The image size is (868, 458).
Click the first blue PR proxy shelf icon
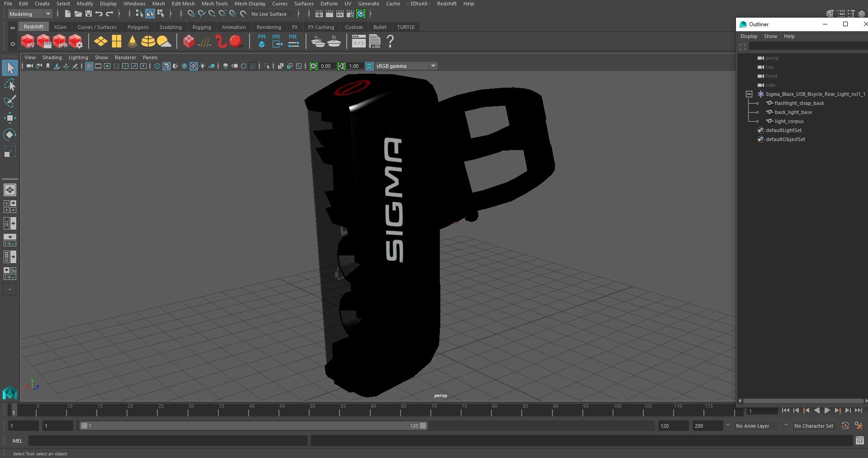tap(261, 42)
